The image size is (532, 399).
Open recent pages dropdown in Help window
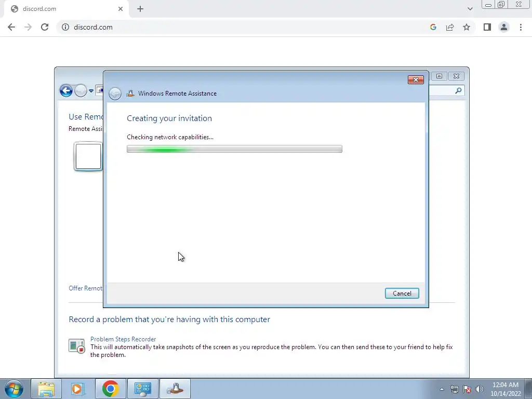(91, 91)
